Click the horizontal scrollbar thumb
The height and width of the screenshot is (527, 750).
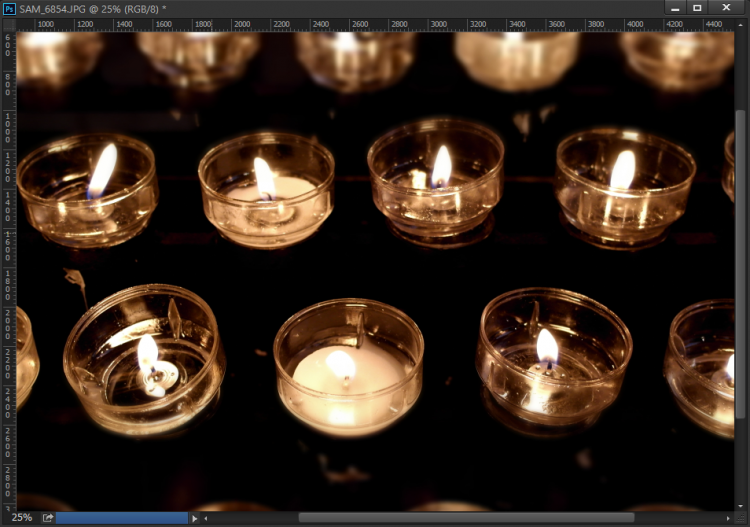466,518
